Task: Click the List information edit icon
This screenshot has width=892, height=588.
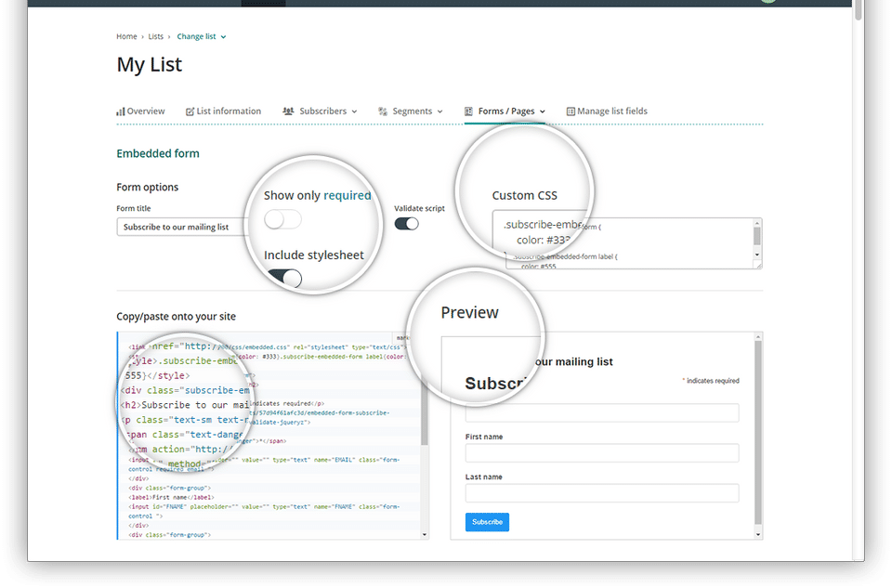Action: 190,111
